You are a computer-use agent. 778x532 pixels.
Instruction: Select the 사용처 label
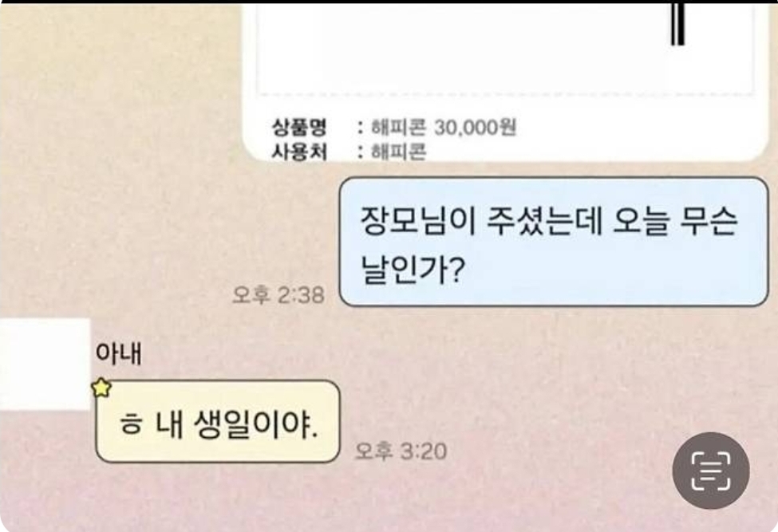coord(299,152)
